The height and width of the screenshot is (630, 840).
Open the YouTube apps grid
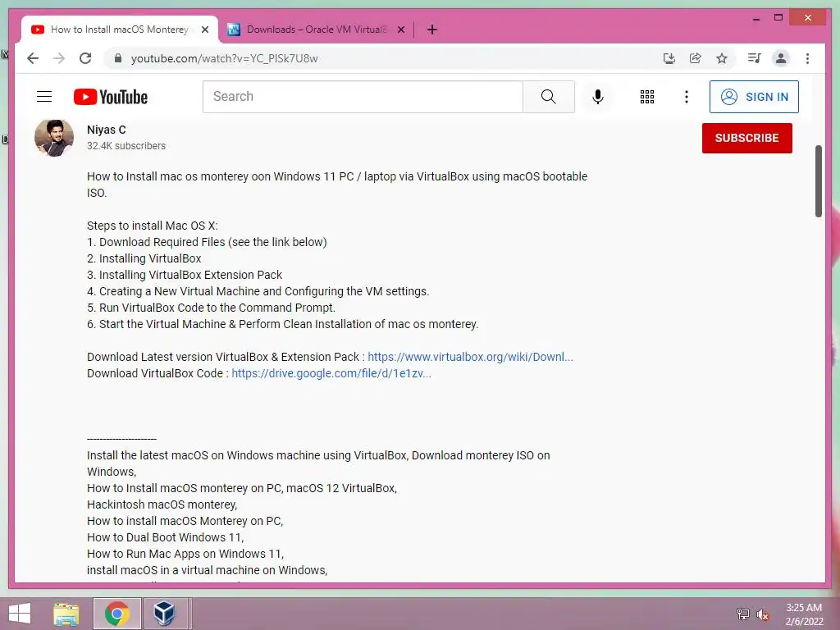pyautogui.click(x=647, y=97)
